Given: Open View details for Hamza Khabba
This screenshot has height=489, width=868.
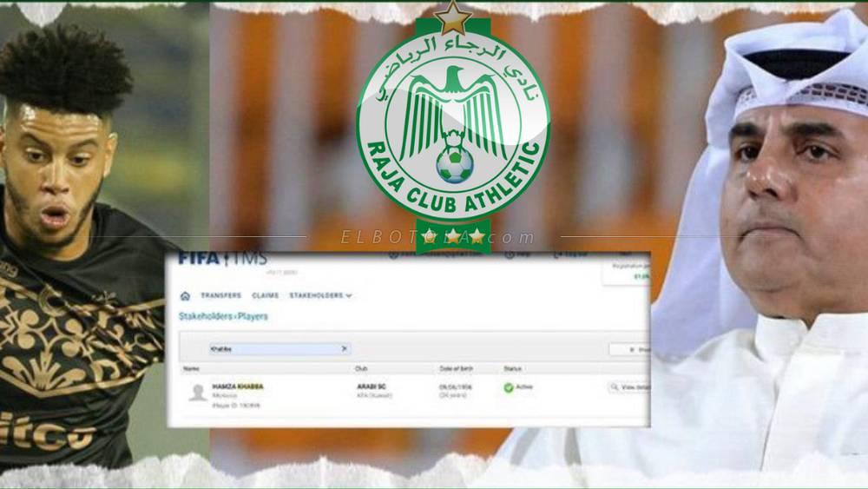Looking at the screenshot, I should tap(629, 387).
